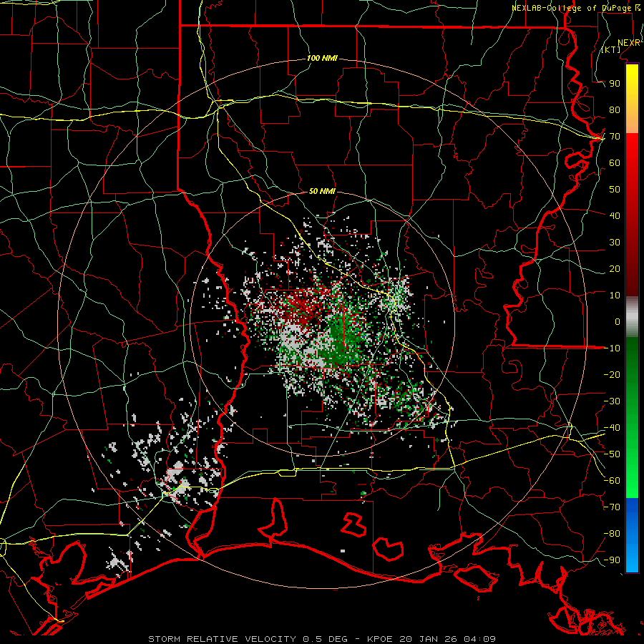Click the -40 value on velocity scale

click(x=612, y=428)
